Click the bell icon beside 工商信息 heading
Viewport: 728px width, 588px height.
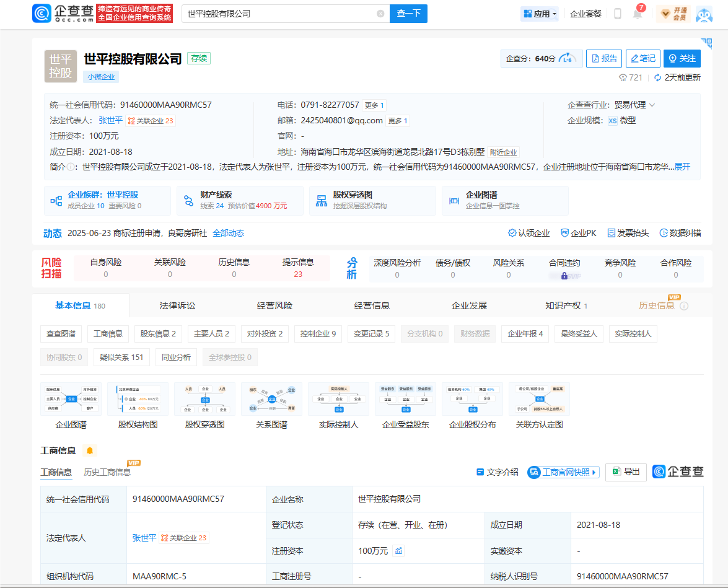coord(90,450)
